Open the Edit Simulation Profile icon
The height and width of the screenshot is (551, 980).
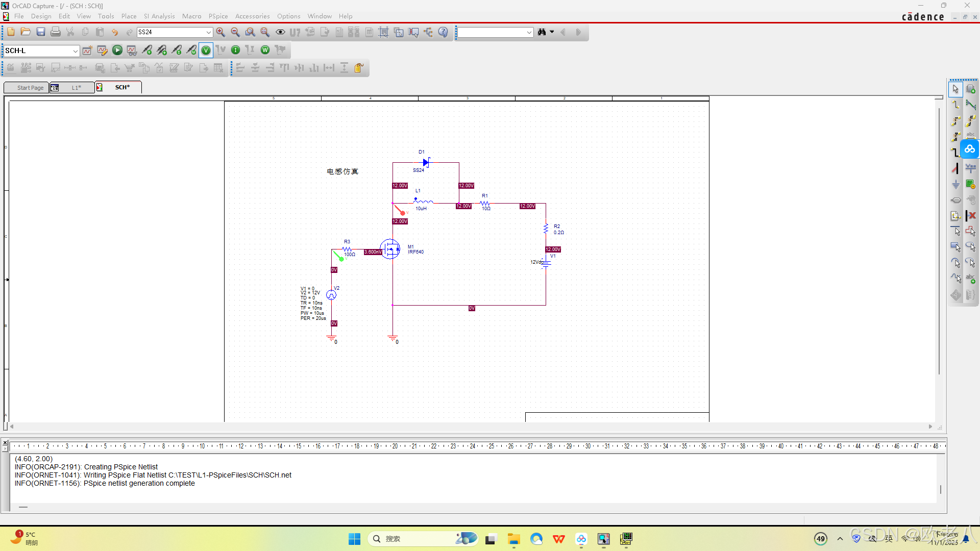[102, 50]
